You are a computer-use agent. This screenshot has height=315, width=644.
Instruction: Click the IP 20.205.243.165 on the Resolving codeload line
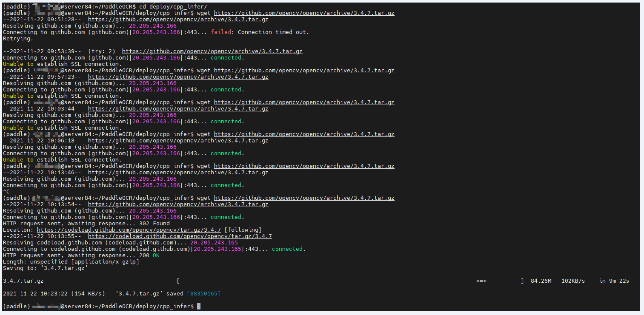pos(214,243)
